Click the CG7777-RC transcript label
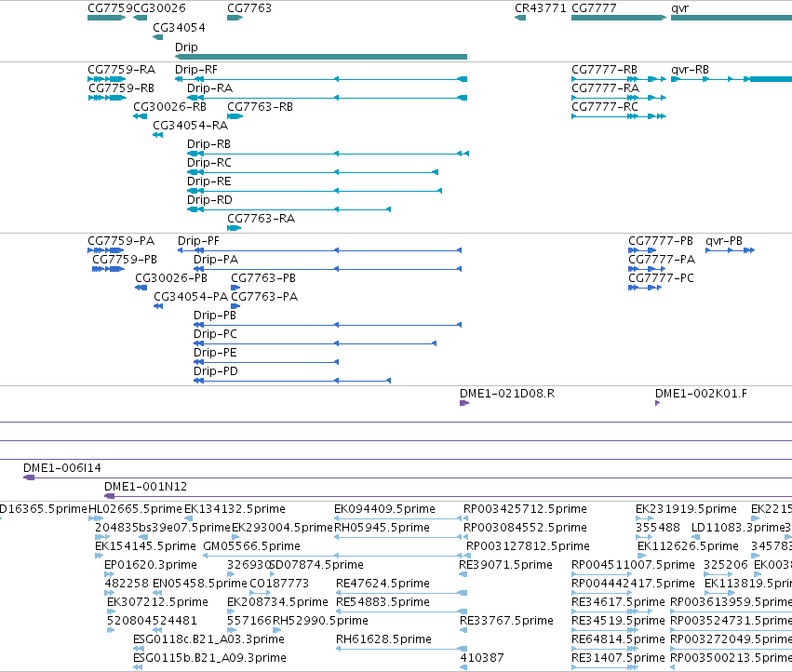This screenshot has height=672, width=792. click(x=605, y=107)
